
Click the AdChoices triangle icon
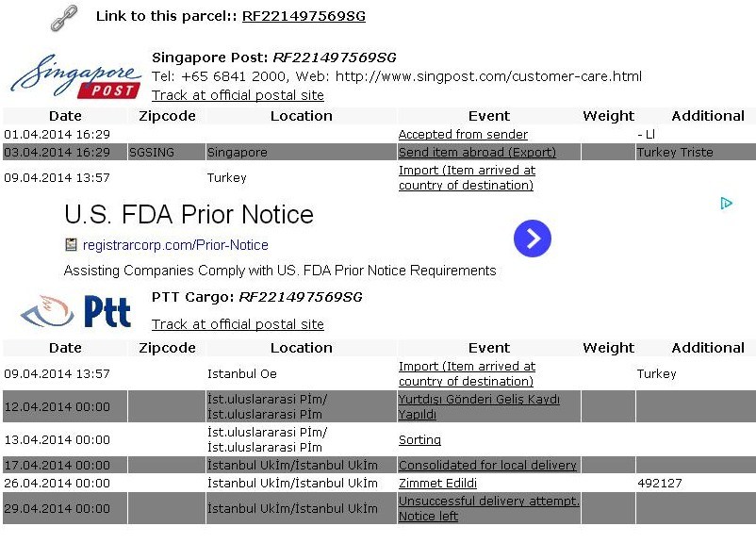click(726, 203)
